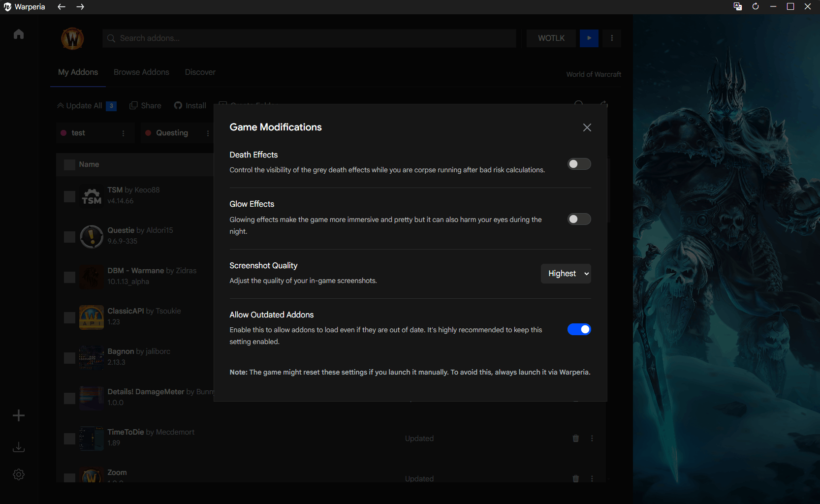The height and width of the screenshot is (504, 820).
Task: Click the Search addons field
Action: (309, 38)
